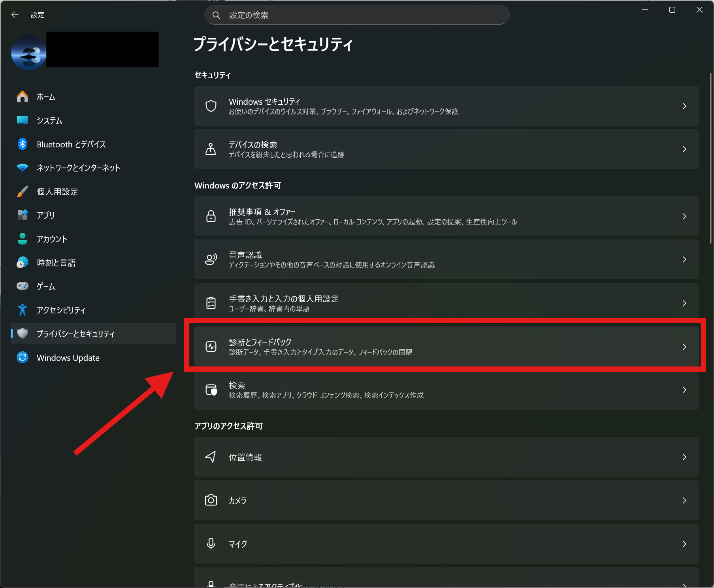Select ゲーム label in the sidebar
This screenshot has height=588, width=714.
(x=46, y=286)
